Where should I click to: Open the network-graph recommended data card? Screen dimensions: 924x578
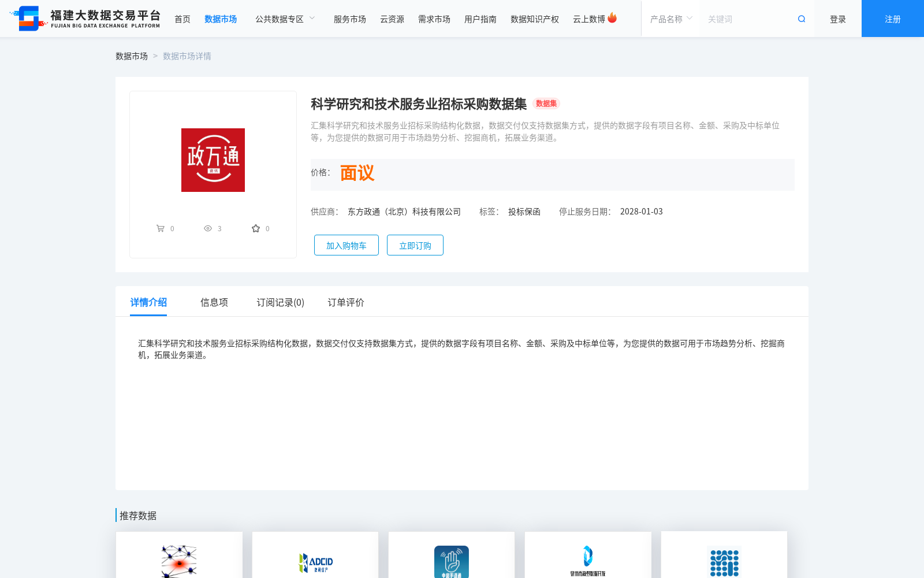pos(179,555)
